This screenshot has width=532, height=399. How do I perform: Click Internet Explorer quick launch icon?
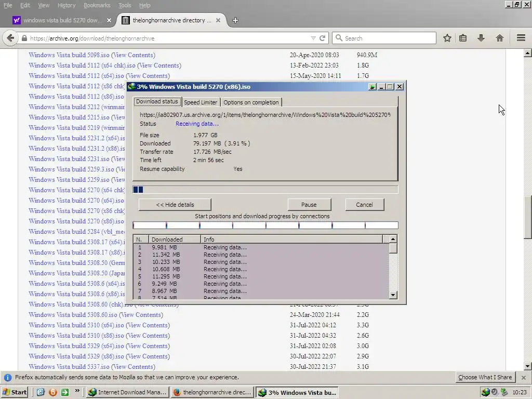[41, 392]
